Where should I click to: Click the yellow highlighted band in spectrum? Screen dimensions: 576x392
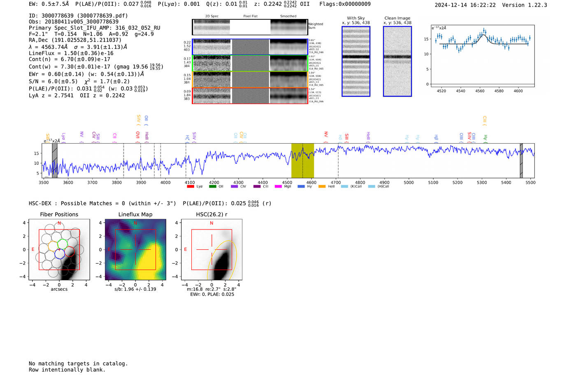tap(302, 160)
